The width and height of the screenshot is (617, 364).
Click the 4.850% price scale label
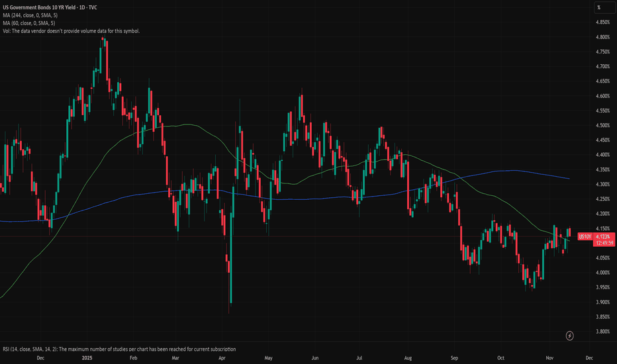[603, 23]
